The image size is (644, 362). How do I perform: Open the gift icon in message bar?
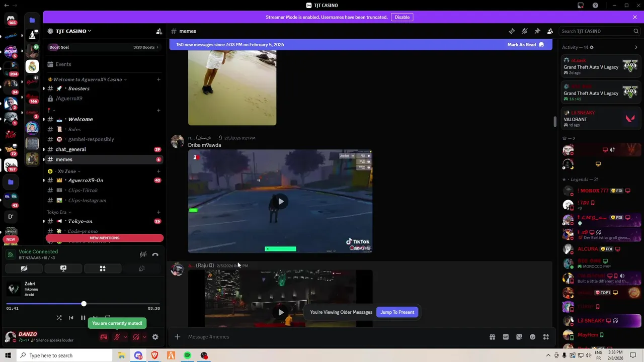(x=492, y=337)
